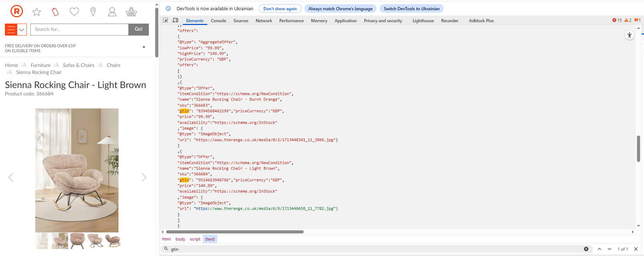Image resolution: width=644 pixels, height=256 pixels.
Task: Select script in the DevTools breadcrumb
Action: (x=195, y=239)
